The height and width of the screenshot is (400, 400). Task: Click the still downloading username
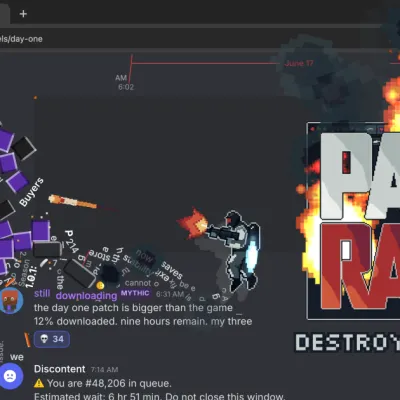(76, 295)
